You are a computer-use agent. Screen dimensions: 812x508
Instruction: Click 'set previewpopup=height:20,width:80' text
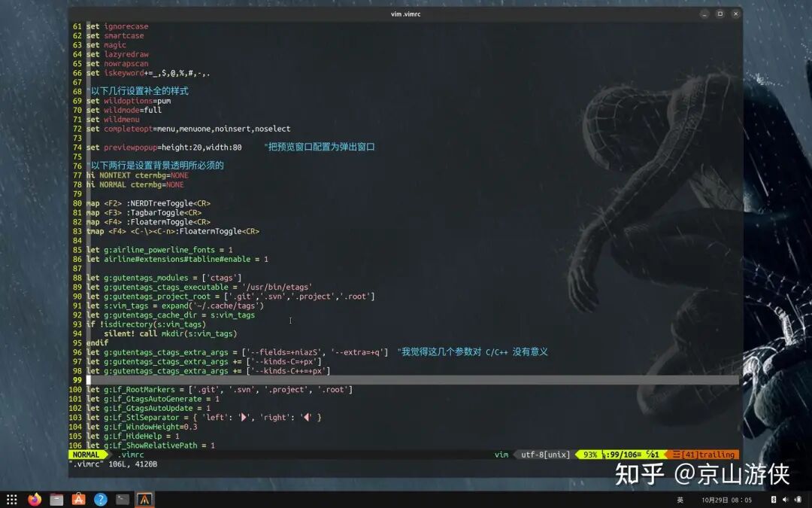point(164,148)
